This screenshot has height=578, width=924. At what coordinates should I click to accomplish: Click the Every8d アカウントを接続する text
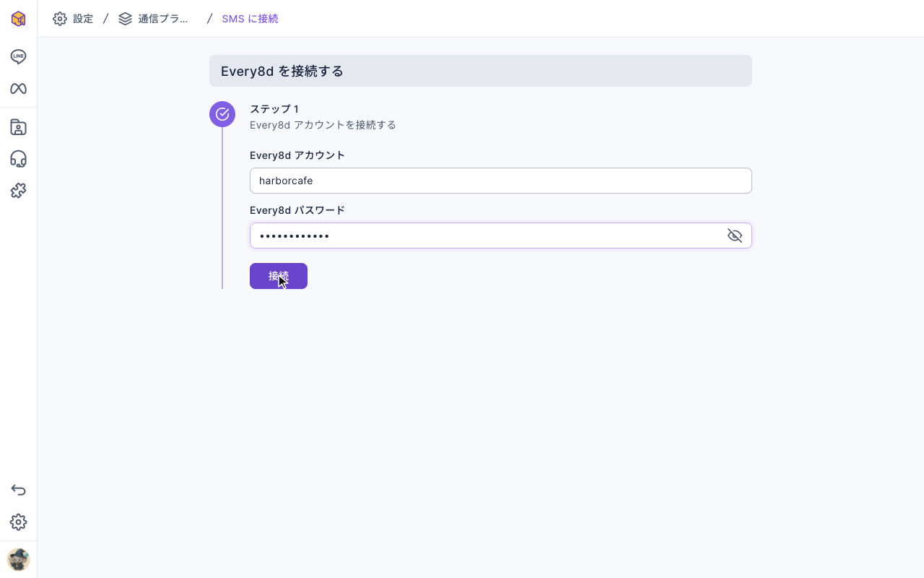point(323,125)
